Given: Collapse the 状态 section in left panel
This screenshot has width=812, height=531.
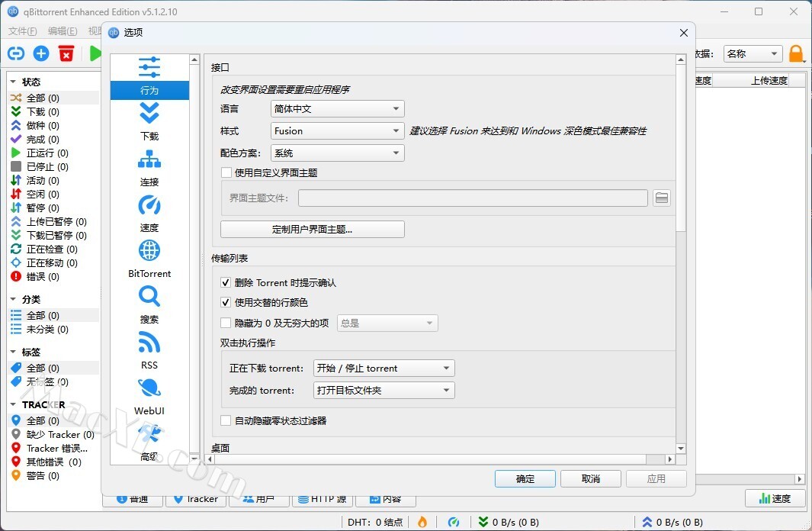Looking at the screenshot, I should [13, 82].
